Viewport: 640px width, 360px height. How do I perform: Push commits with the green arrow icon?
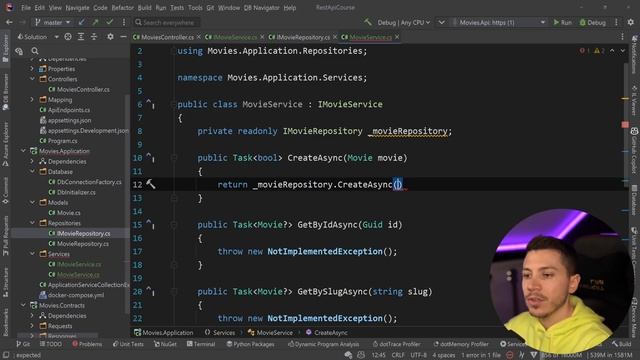95,22
